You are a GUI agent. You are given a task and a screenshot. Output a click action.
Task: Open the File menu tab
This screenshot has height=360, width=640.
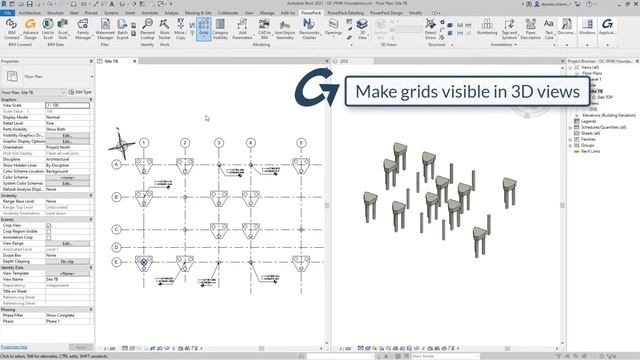tap(7, 13)
